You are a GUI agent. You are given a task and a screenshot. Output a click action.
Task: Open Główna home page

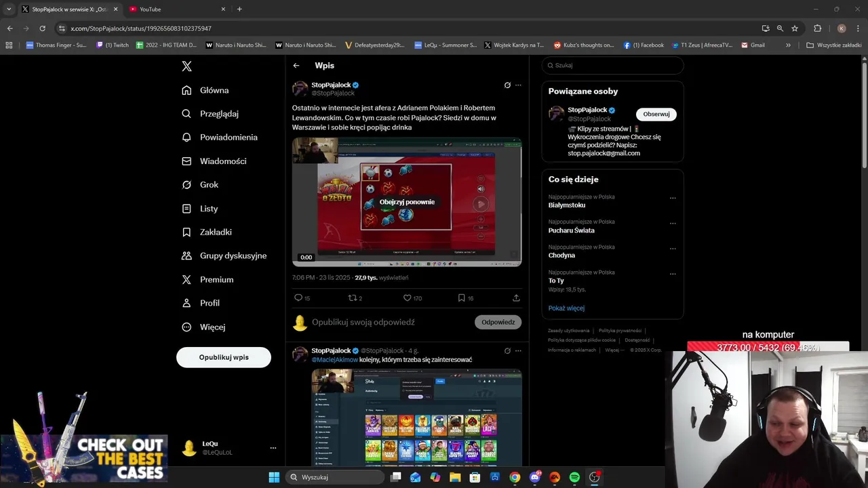tap(205, 90)
